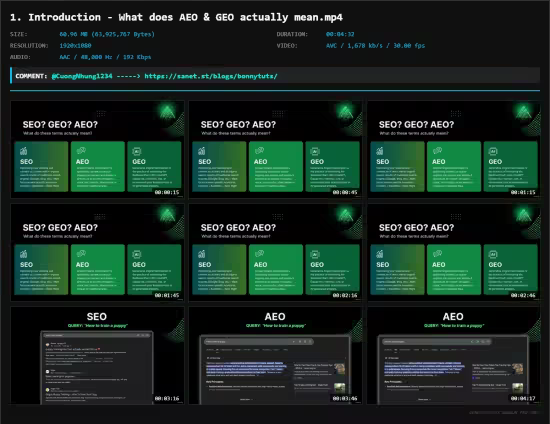
Task: Click the duration value 00:04:32
Action: [x=340, y=34]
